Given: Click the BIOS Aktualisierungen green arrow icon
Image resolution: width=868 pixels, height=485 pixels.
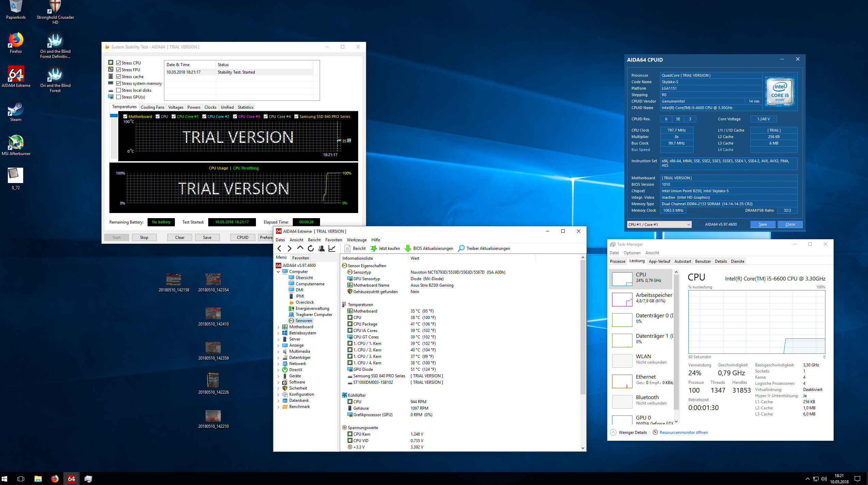Looking at the screenshot, I should (x=408, y=248).
